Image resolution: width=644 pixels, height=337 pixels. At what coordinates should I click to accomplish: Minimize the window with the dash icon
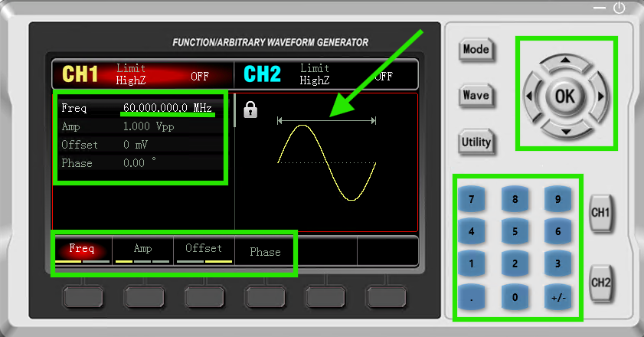600,8
